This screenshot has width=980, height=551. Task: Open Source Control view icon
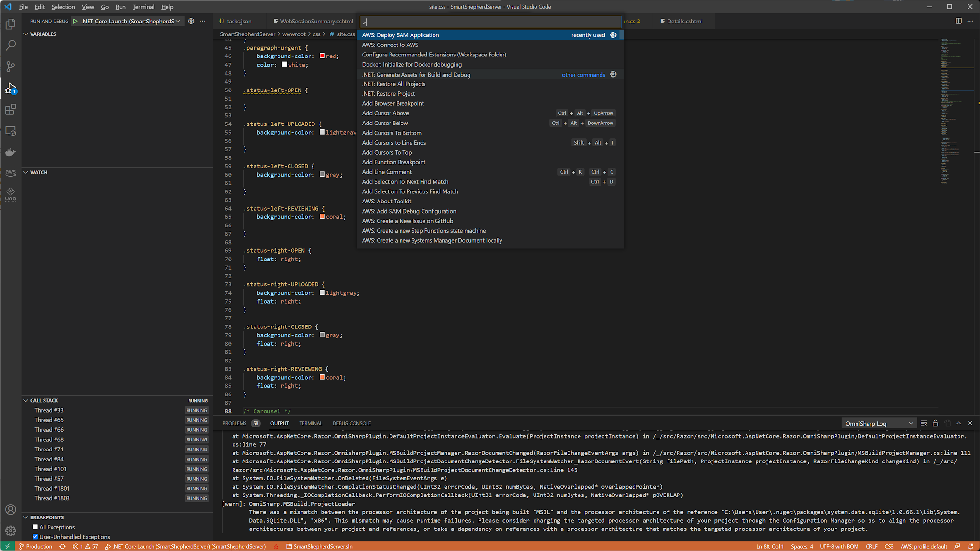11,67
